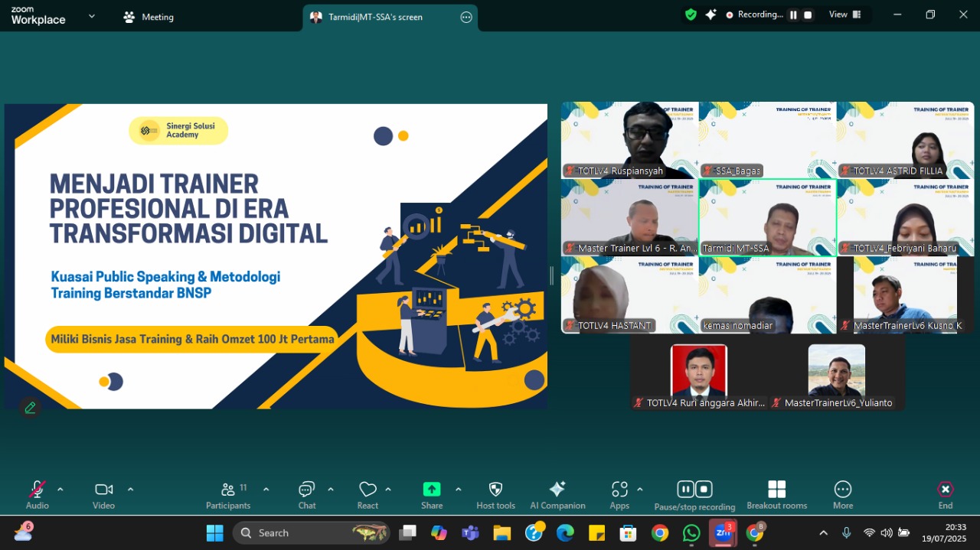Click the React heart icon

point(367,490)
